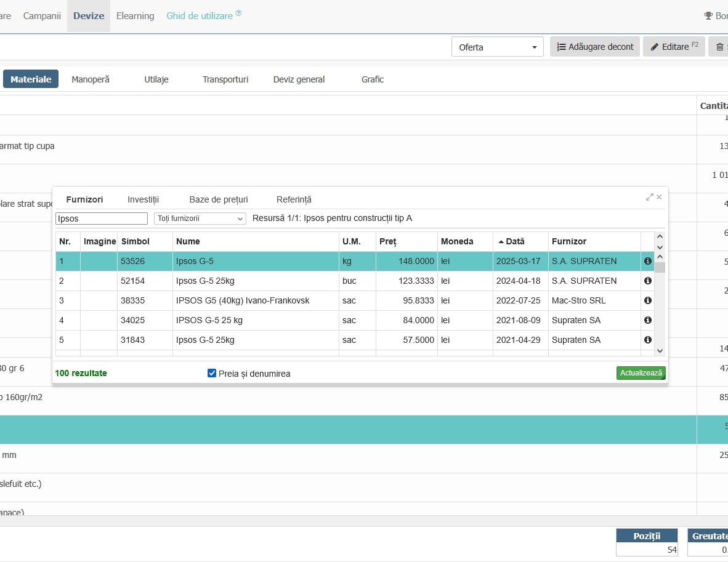
Task: Click the Ipsos search input field
Action: point(102,219)
